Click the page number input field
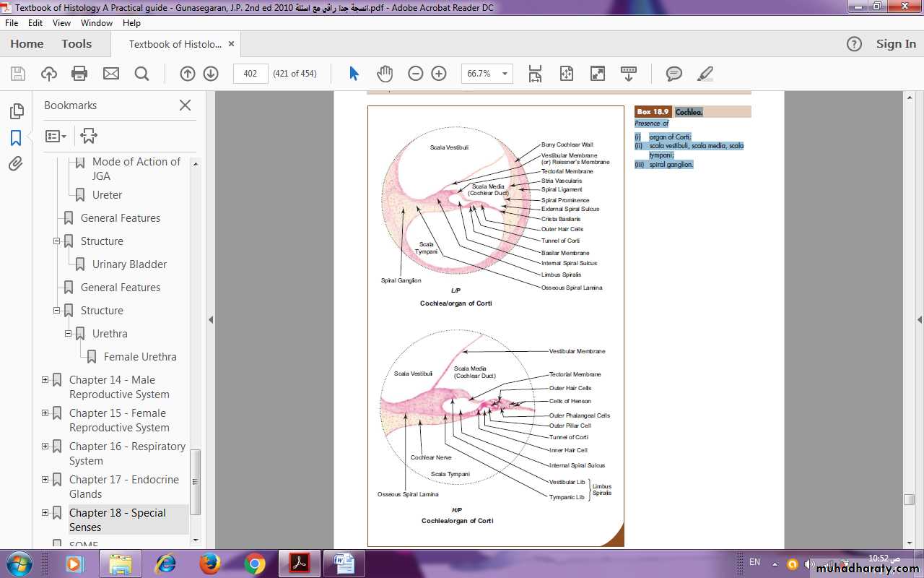Viewport: 924px width, 578px height. [250, 74]
